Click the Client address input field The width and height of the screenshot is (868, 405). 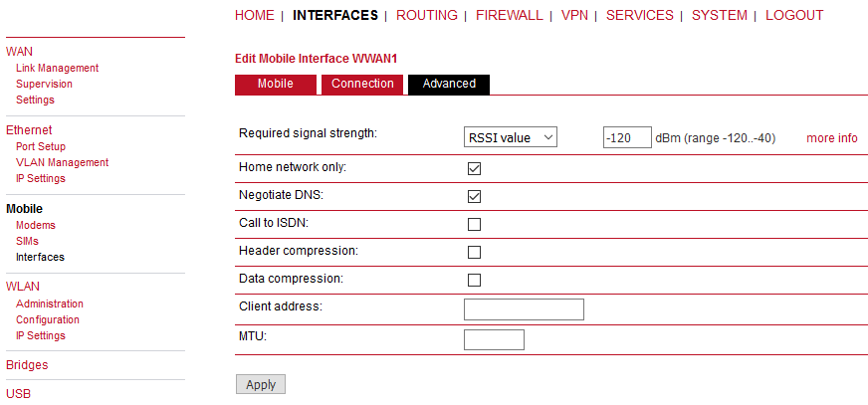click(524, 309)
